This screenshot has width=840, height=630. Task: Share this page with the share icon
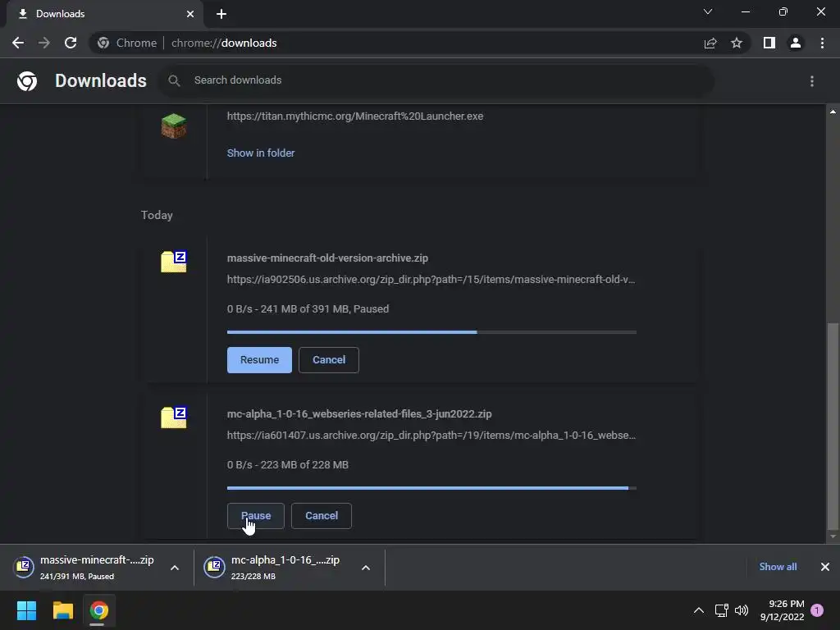pyautogui.click(x=710, y=43)
